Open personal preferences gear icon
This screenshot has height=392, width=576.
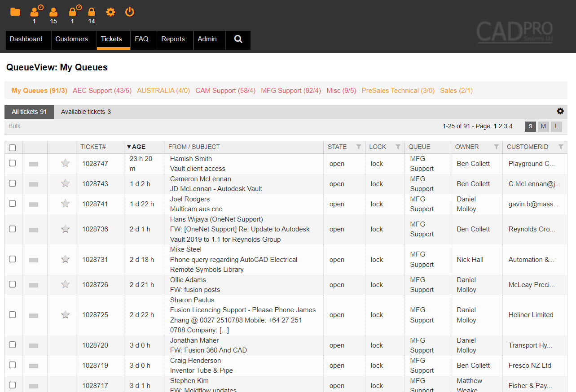pos(110,12)
